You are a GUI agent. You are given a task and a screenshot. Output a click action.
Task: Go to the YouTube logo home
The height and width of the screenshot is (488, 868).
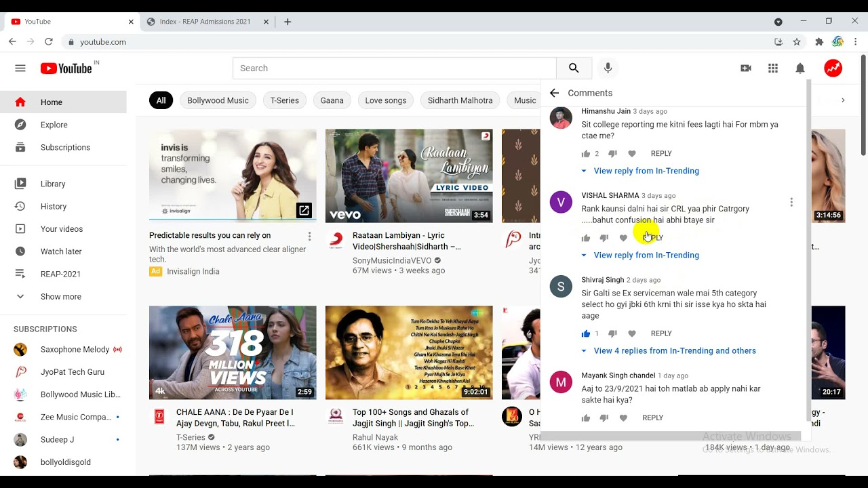[66, 68]
